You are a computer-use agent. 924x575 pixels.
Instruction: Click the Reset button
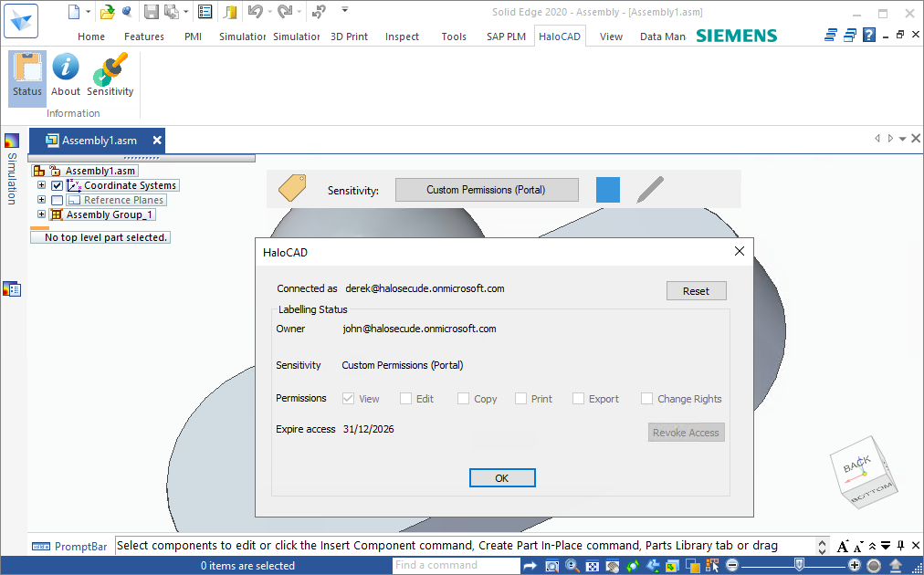(696, 291)
